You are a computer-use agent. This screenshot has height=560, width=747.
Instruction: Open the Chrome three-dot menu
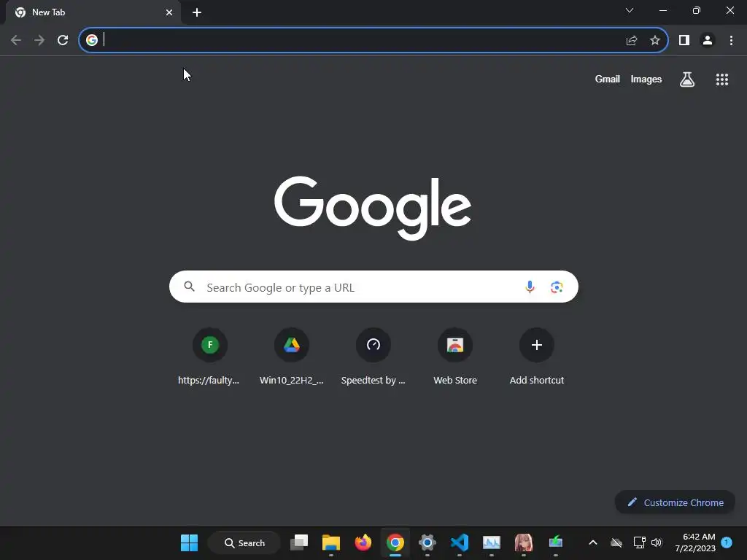coord(731,40)
